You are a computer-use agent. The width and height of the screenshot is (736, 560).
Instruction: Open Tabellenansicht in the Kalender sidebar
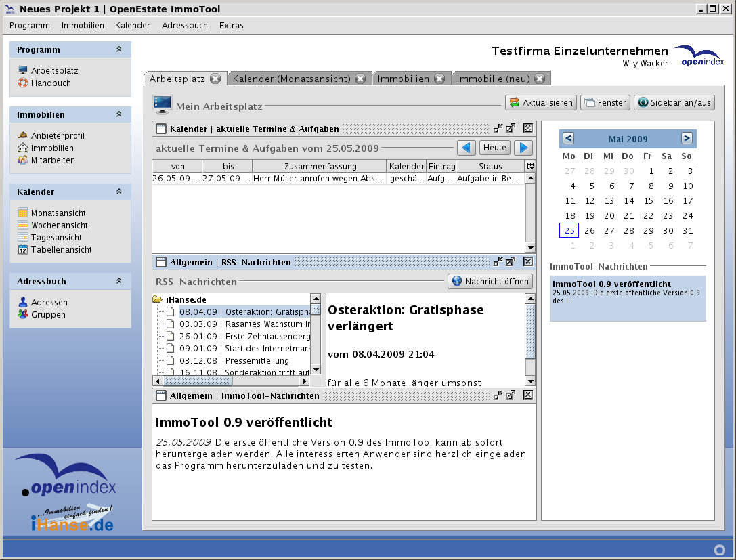point(61,250)
